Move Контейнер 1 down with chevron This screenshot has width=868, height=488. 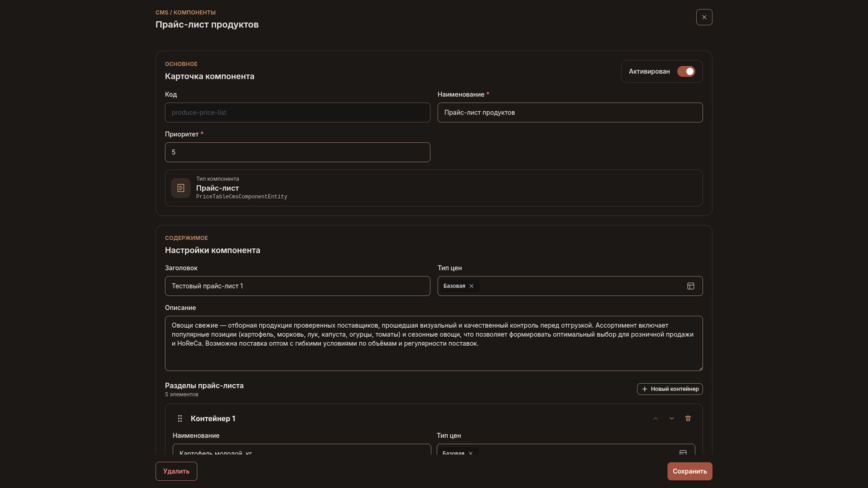tap(671, 419)
